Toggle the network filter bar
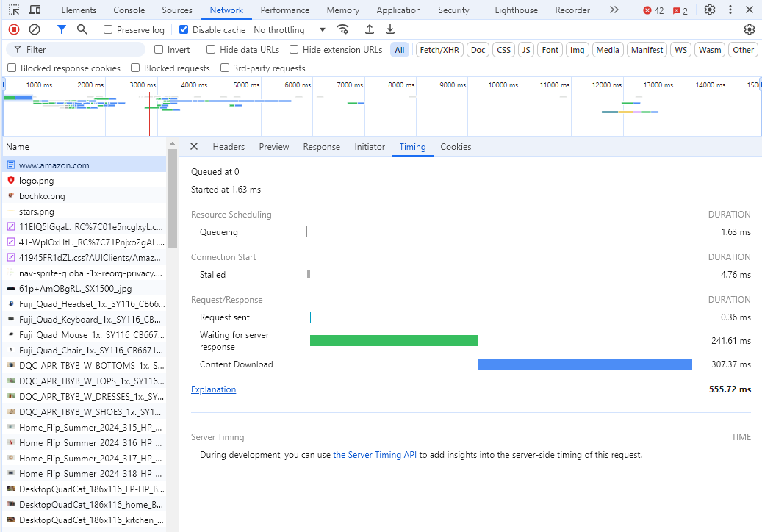 (x=61, y=29)
